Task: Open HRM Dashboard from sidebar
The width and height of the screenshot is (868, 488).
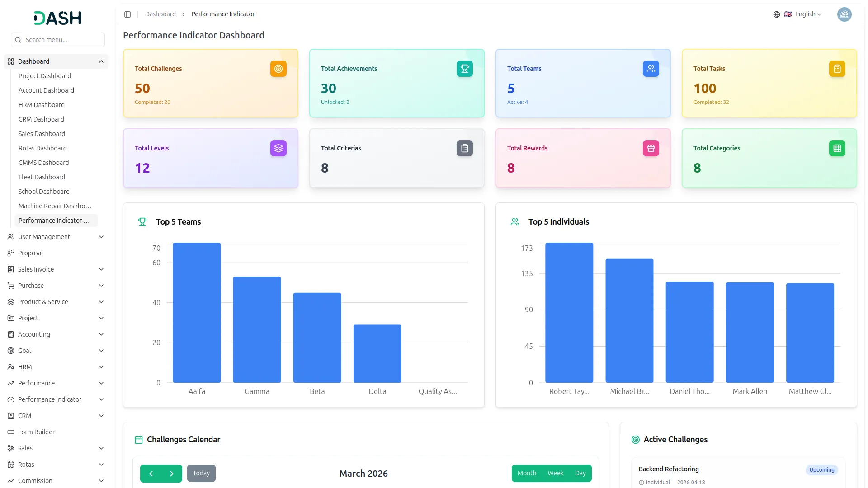Action: 42,105
